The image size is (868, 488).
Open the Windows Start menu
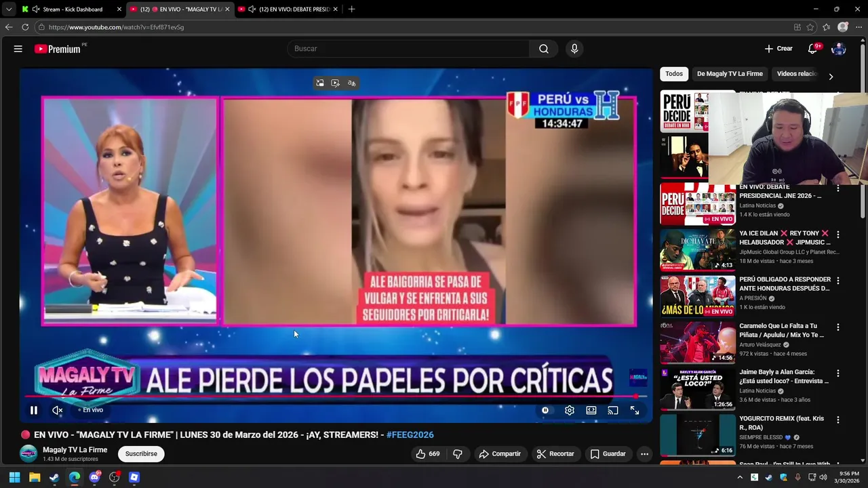click(14, 477)
